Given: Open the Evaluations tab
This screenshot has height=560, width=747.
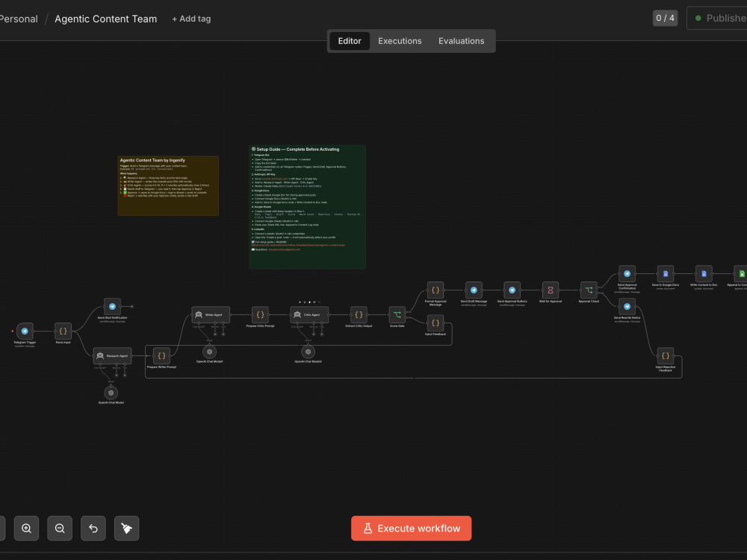Looking at the screenshot, I should (461, 41).
